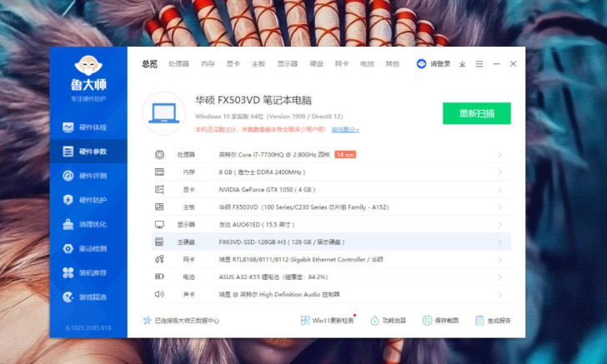Click 保存截图 label
This screenshot has height=364, width=607.
(x=447, y=321)
